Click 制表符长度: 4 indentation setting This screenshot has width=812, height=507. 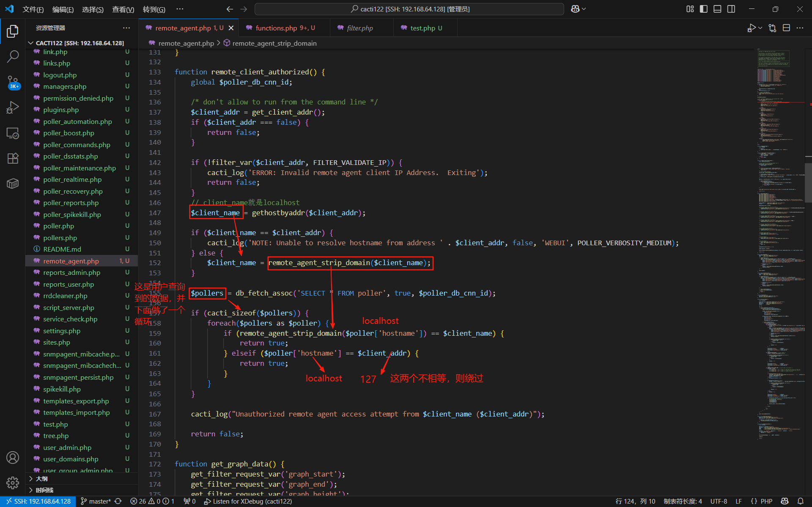point(683,501)
